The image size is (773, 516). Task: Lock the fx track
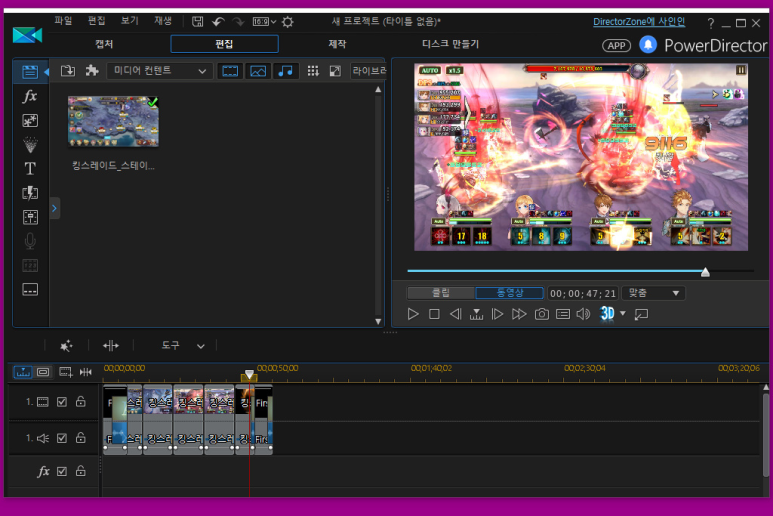pos(80,471)
